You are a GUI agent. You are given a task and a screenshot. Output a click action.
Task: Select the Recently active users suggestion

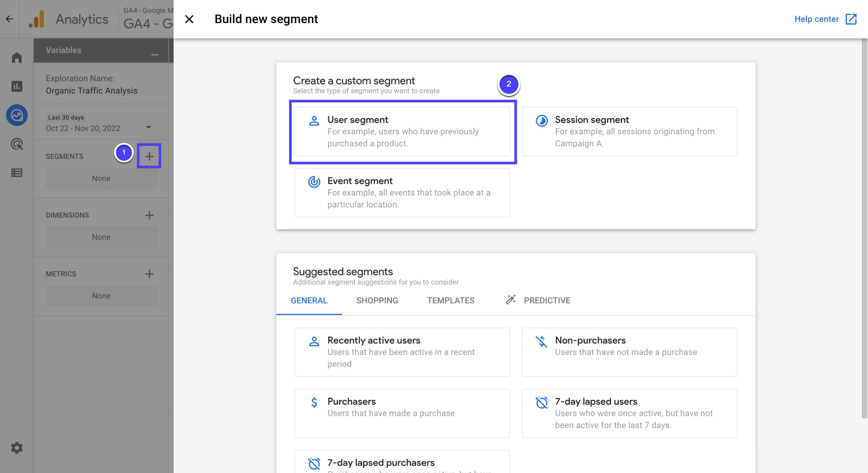pyautogui.click(x=402, y=352)
